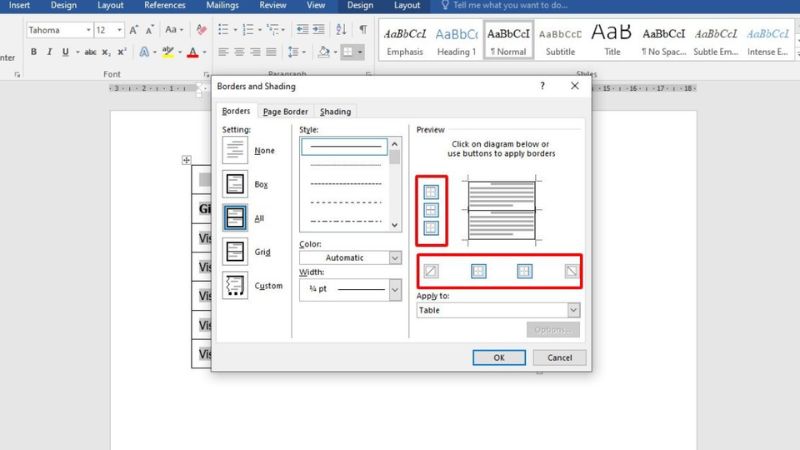The height and width of the screenshot is (450, 800).
Task: Select the Custom border setting icon
Action: click(x=235, y=286)
